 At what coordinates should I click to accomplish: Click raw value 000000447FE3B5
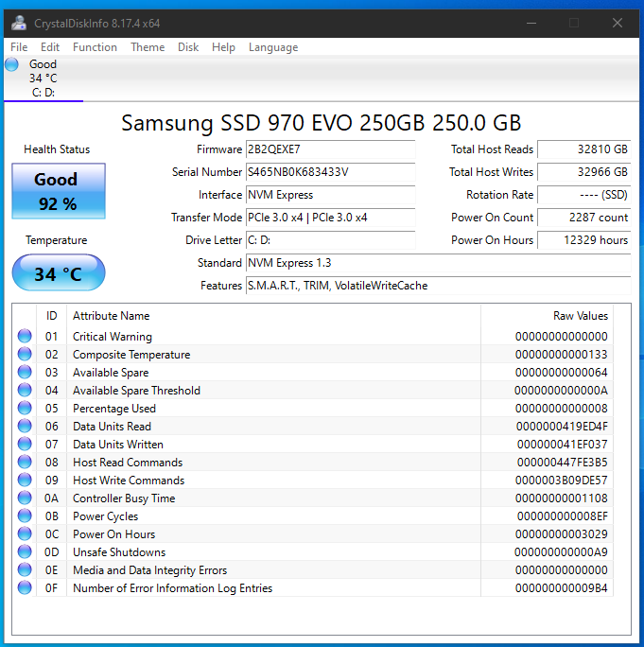coord(563,463)
